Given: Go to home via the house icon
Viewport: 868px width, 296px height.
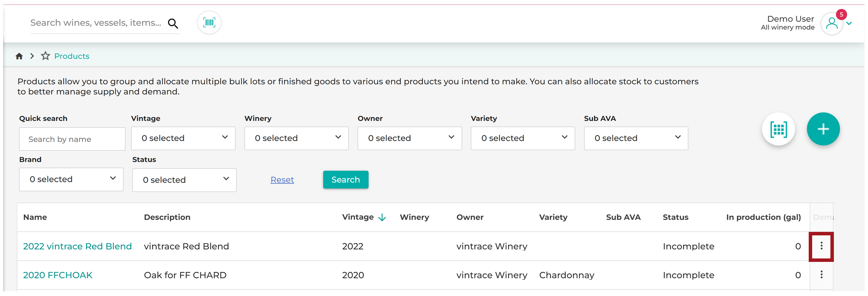Looking at the screenshot, I should pyautogui.click(x=19, y=57).
